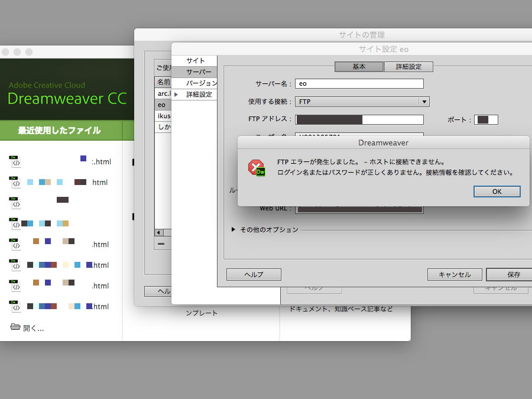Click the red error icon in Dreamweaver alert
532x399 pixels.
(257, 168)
